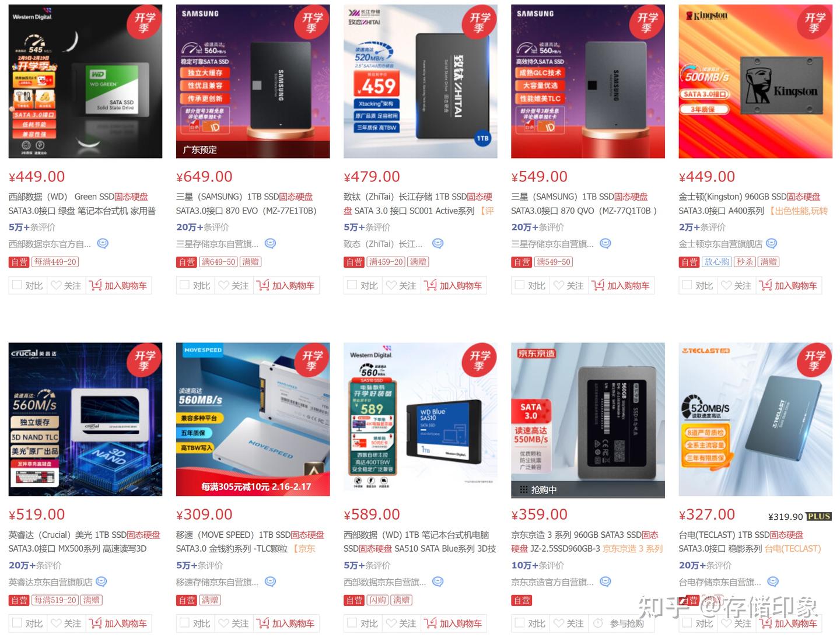Click cart icon under WD Blue SA510

pos(430,623)
